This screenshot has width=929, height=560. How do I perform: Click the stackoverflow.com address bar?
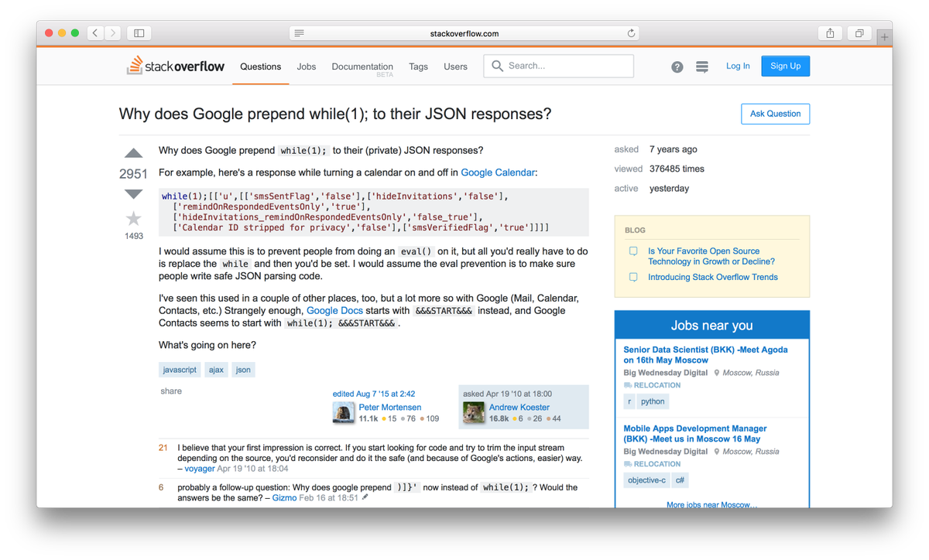(464, 33)
